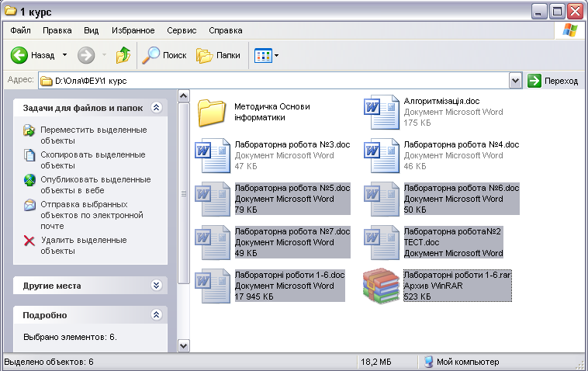Click Скопировать выделенные объекты link
Image resolution: width=588 pixels, height=371 pixels.
click(x=92, y=160)
